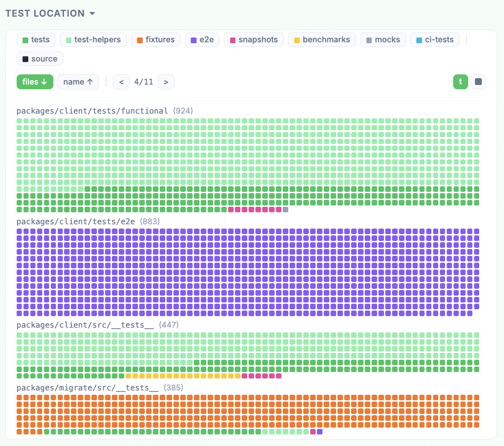504x446 pixels.
Task: Toggle the benchmarks legend chip
Action: coord(322,40)
